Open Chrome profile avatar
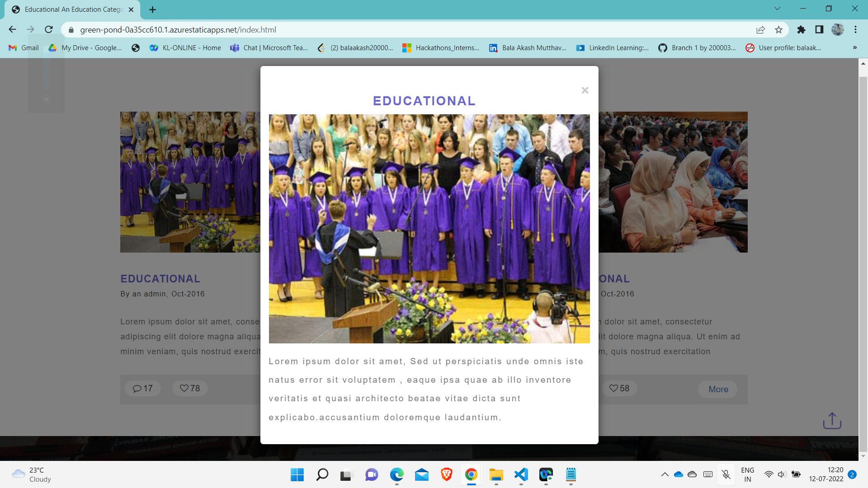Screen dimensions: 868x488 click(838, 30)
